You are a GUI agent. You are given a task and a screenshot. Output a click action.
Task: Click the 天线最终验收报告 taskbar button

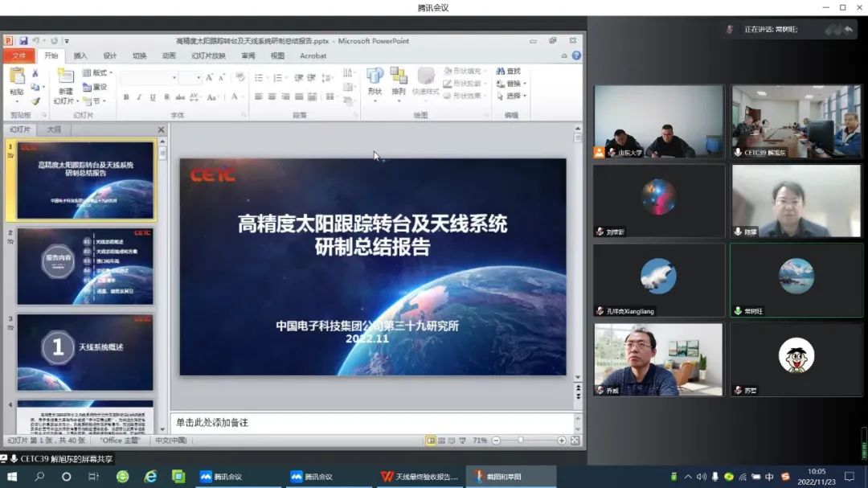(x=420, y=477)
